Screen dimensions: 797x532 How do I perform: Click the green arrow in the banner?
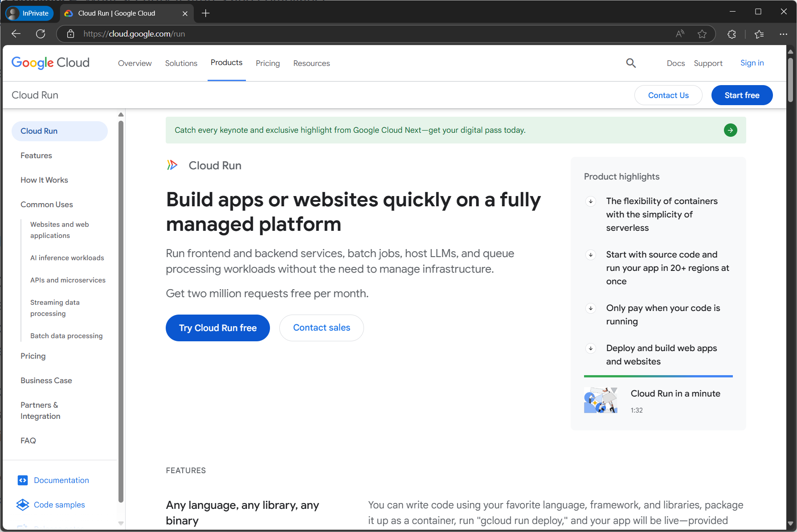pos(730,130)
